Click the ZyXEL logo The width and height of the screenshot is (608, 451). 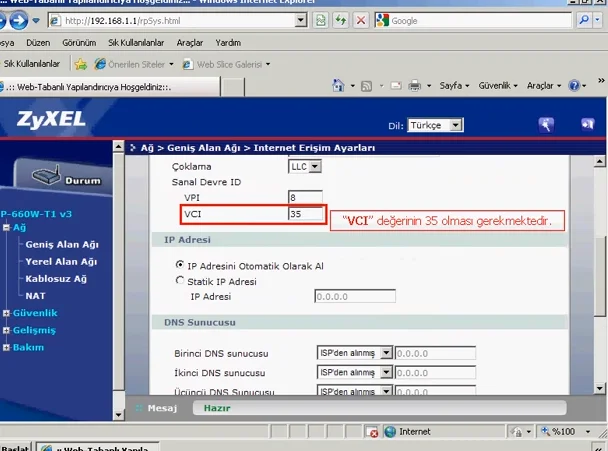tap(51, 119)
